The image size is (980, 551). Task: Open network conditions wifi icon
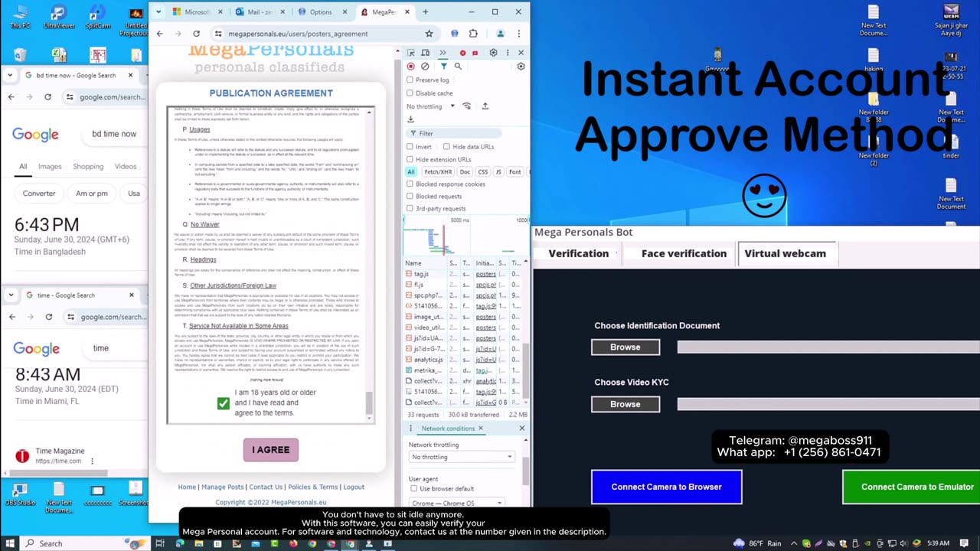467,106
